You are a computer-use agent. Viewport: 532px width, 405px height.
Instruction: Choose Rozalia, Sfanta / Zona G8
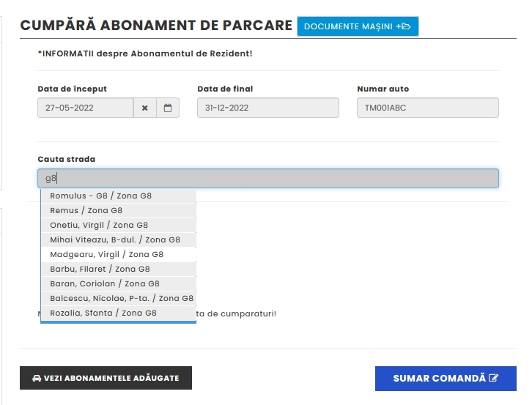(x=119, y=313)
